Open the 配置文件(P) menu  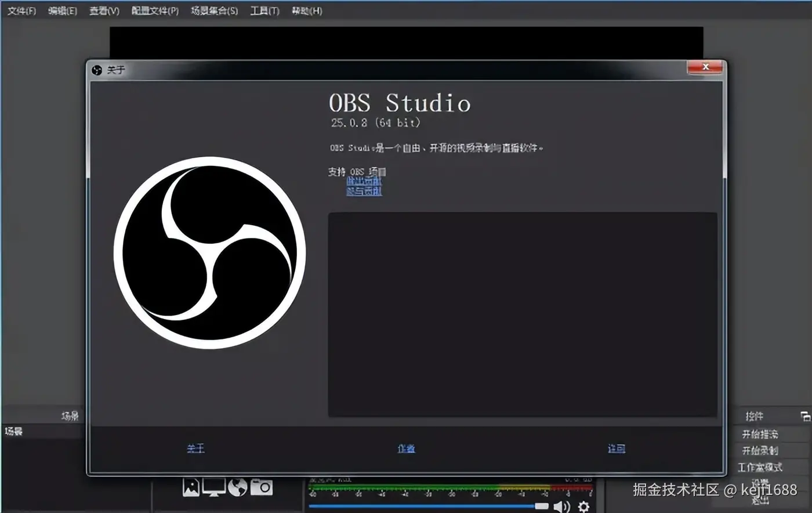(x=155, y=10)
